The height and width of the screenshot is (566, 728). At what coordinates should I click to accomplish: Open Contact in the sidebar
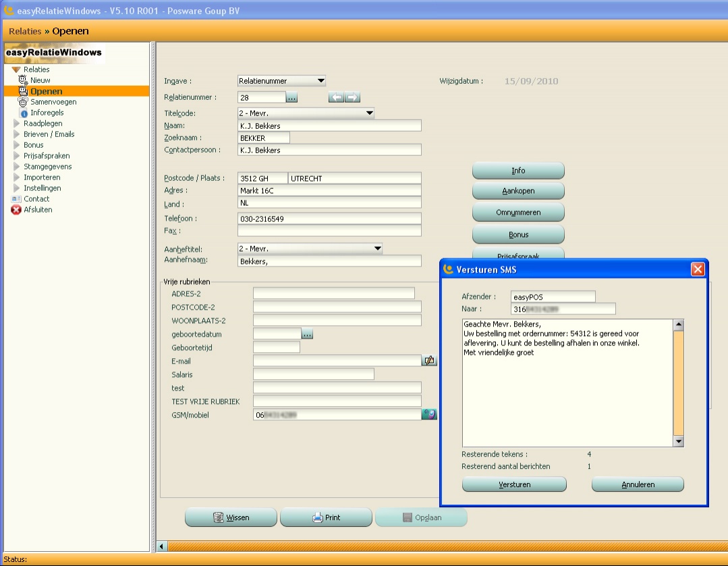[x=36, y=199]
